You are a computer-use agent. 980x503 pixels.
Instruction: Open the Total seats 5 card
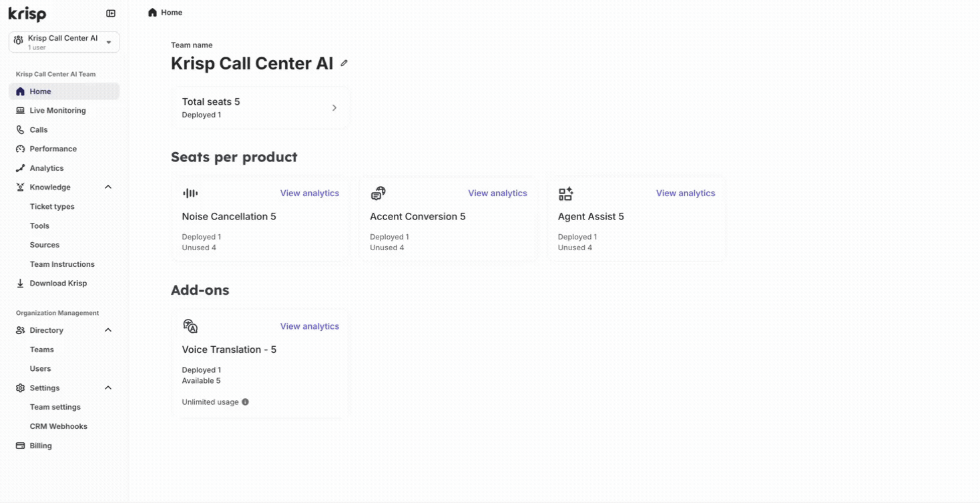point(260,108)
